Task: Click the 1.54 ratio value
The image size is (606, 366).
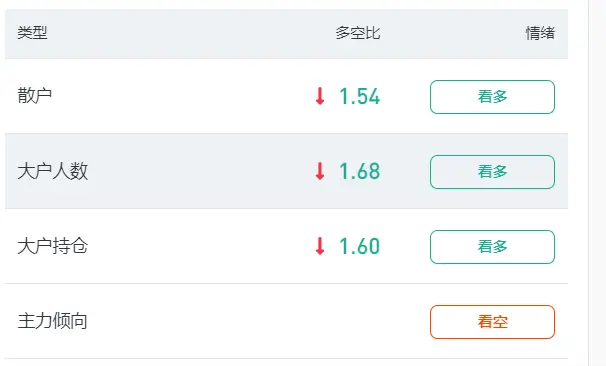Action: tap(359, 97)
